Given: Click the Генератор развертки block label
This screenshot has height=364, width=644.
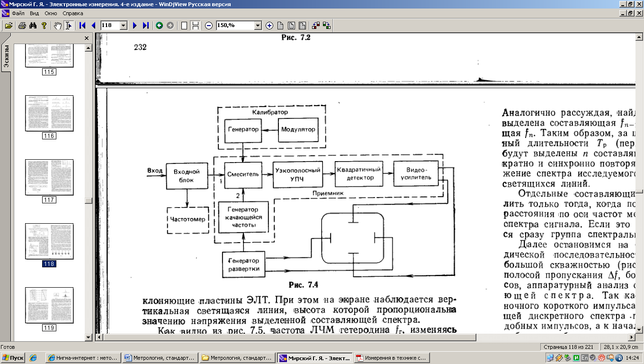Looking at the screenshot, I should click(x=243, y=265).
